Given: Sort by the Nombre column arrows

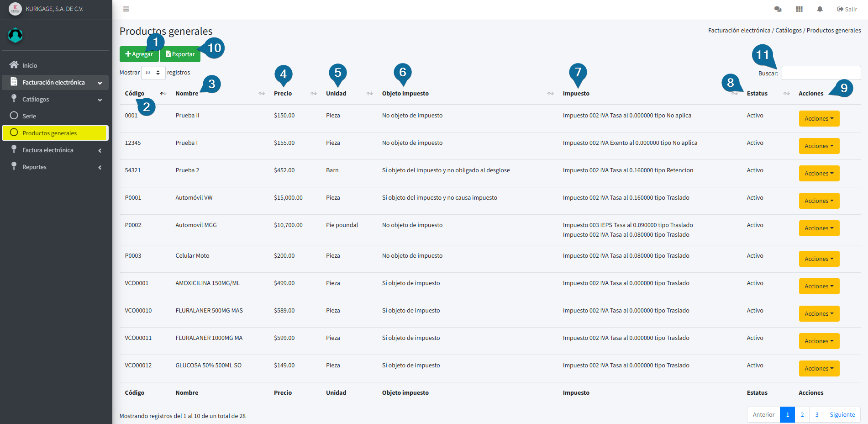Looking at the screenshot, I should coord(262,94).
